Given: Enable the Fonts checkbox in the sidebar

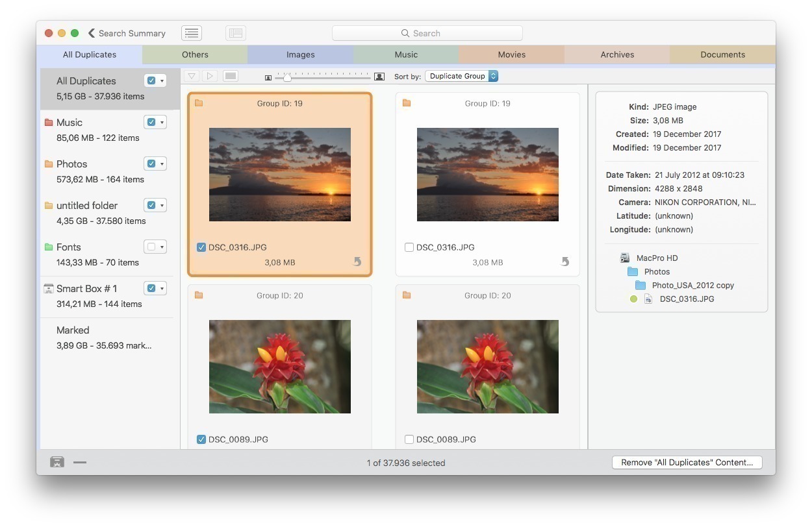Looking at the screenshot, I should coord(150,246).
